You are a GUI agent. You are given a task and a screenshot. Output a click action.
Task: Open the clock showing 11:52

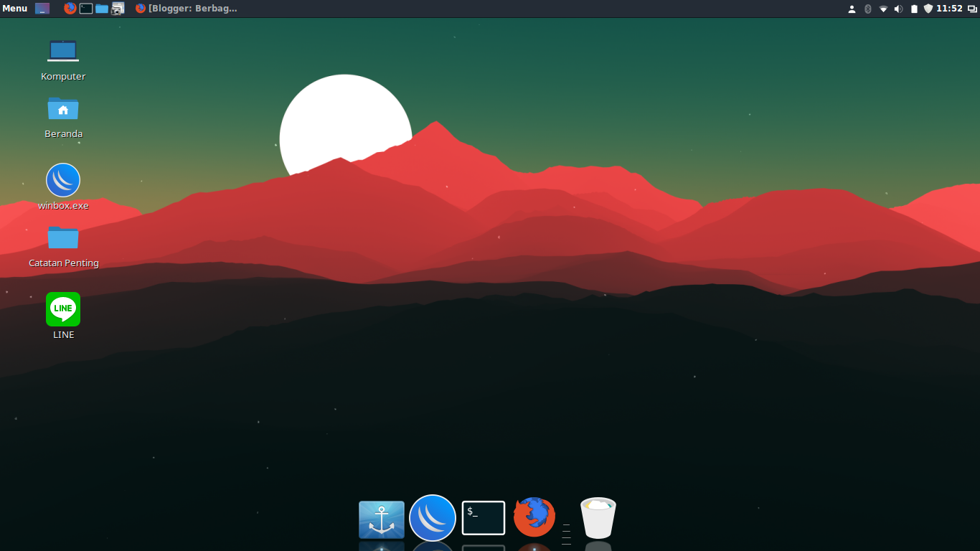coord(948,9)
